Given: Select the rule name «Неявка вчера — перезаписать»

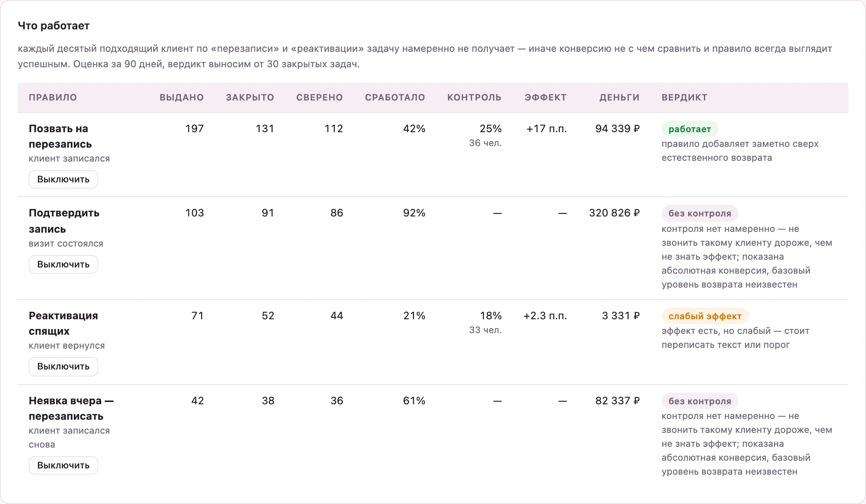Looking at the screenshot, I should [x=71, y=408].
